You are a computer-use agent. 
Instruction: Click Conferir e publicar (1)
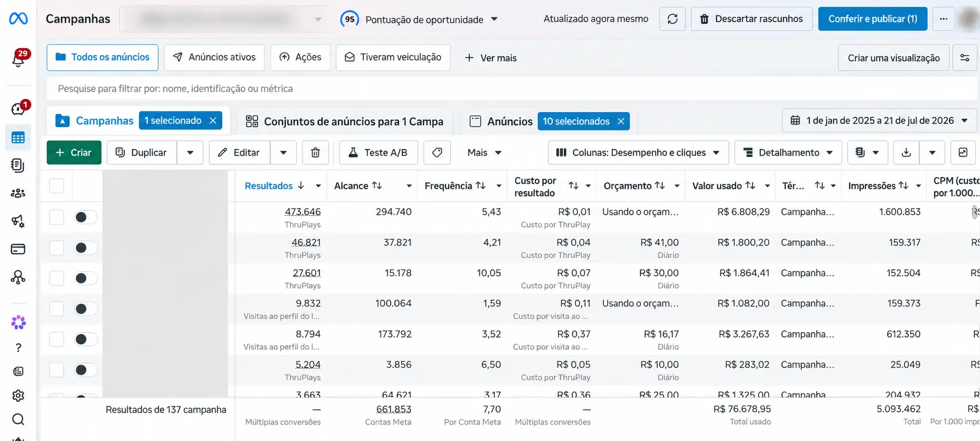[x=873, y=19]
